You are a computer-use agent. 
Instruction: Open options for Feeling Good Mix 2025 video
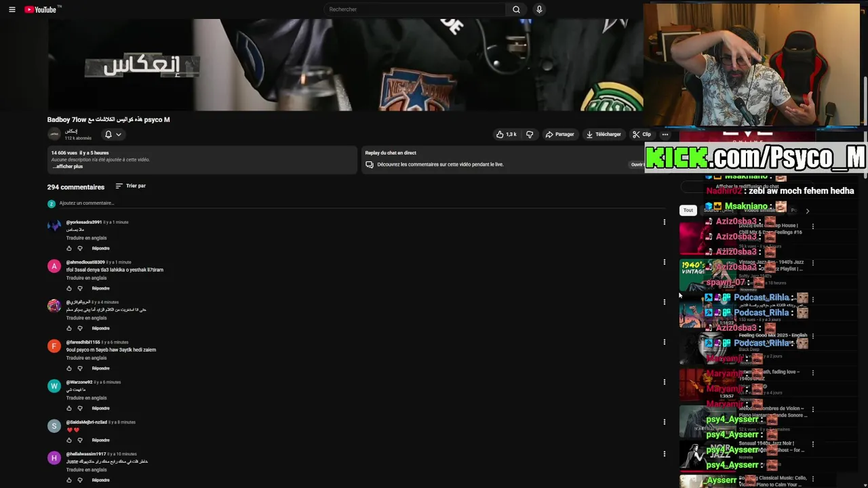813,336
